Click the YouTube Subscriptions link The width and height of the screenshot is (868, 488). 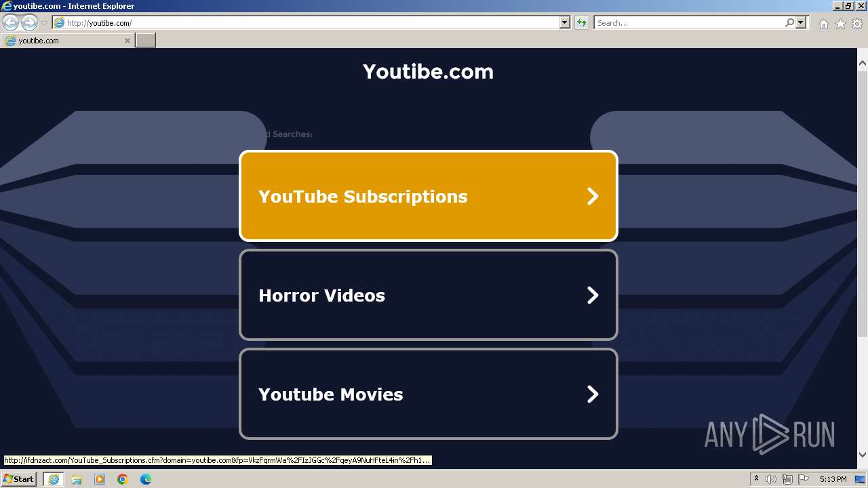(x=429, y=196)
